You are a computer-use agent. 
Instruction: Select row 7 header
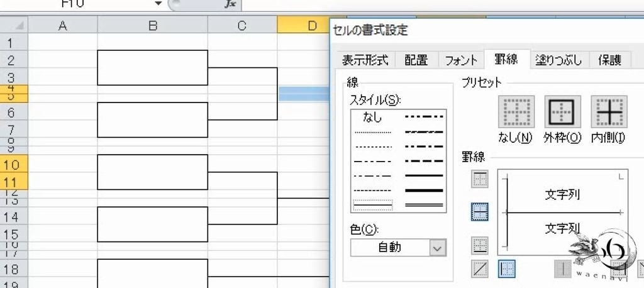pos(14,129)
